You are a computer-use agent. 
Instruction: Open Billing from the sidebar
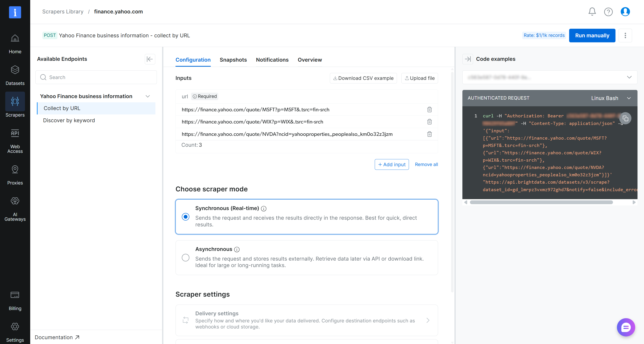[x=15, y=301]
